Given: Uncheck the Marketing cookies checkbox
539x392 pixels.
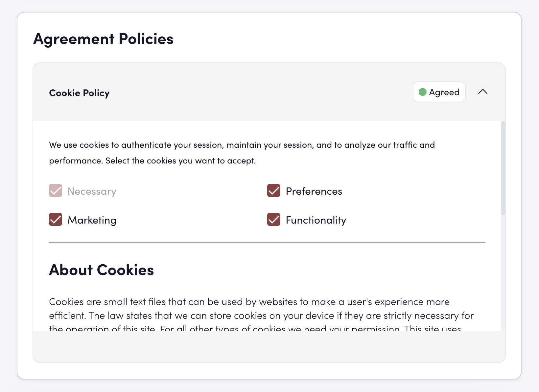Looking at the screenshot, I should point(56,220).
